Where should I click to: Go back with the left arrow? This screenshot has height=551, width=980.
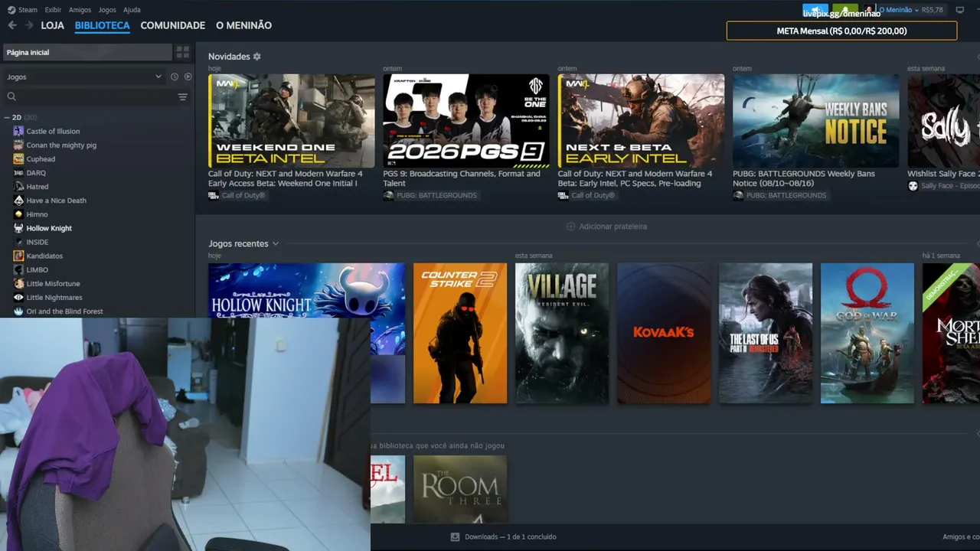[11, 25]
